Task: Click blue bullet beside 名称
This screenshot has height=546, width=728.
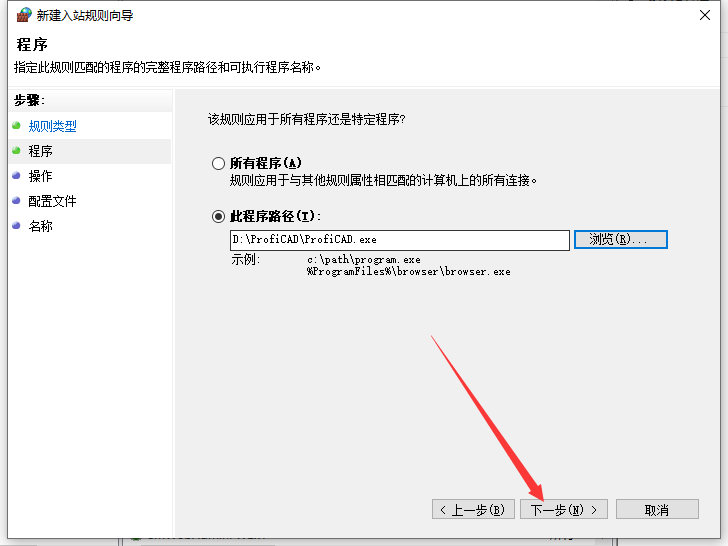Action: [x=17, y=226]
